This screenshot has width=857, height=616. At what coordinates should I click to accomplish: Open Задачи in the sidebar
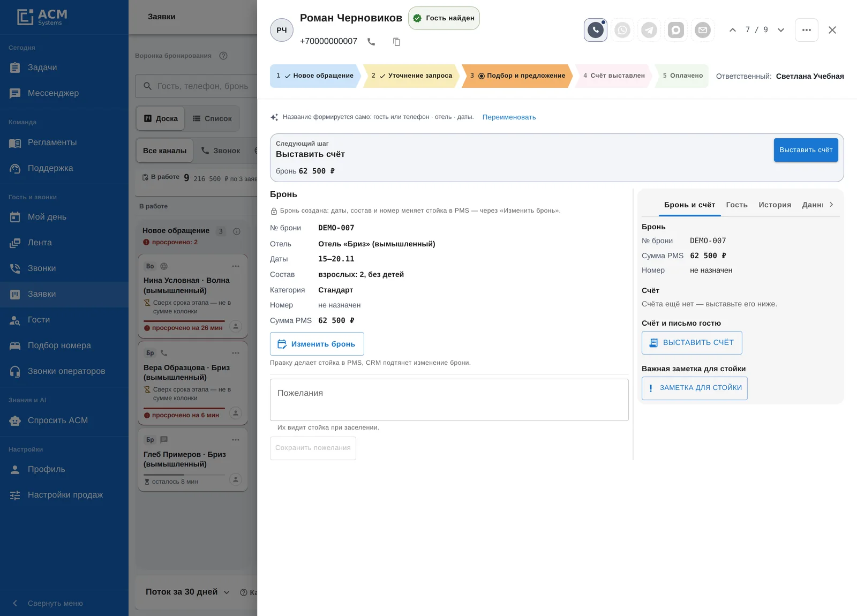(x=64, y=67)
